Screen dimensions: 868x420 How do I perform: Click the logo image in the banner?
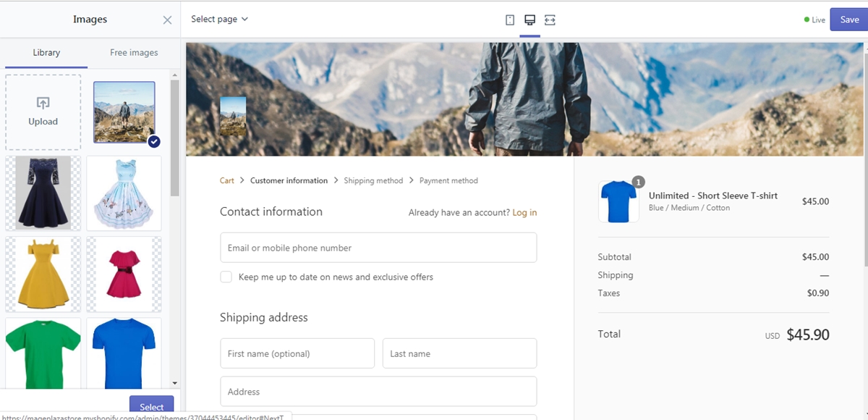pos(233,116)
